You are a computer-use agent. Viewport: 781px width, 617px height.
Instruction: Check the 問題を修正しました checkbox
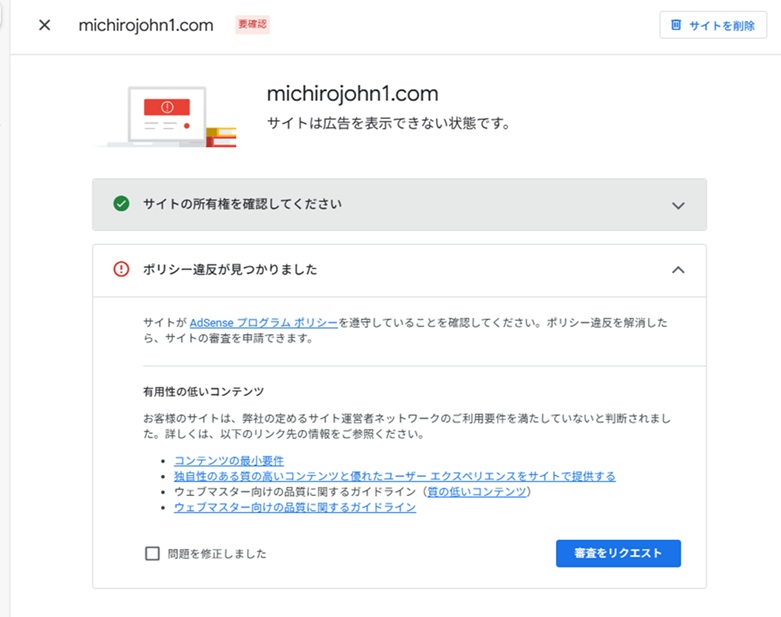click(x=152, y=553)
